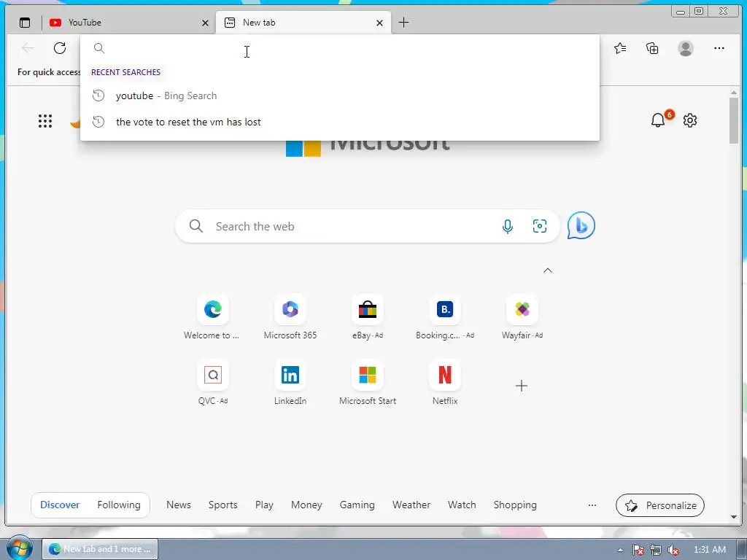Click the page scrollbar down arrow
Image resolution: width=747 pixels, height=560 pixels.
[x=734, y=517]
